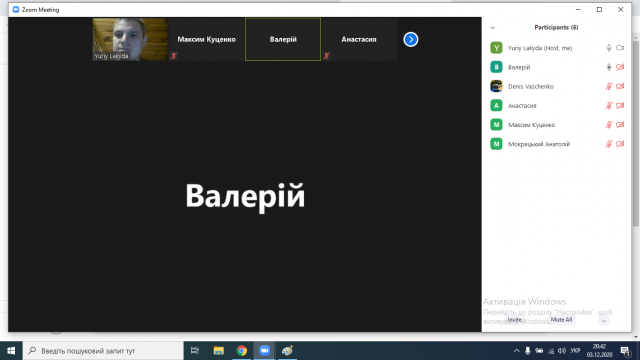640x360 pixels.
Task: Click Максим Куценко's muted microphone icon in list
Action: point(609,125)
